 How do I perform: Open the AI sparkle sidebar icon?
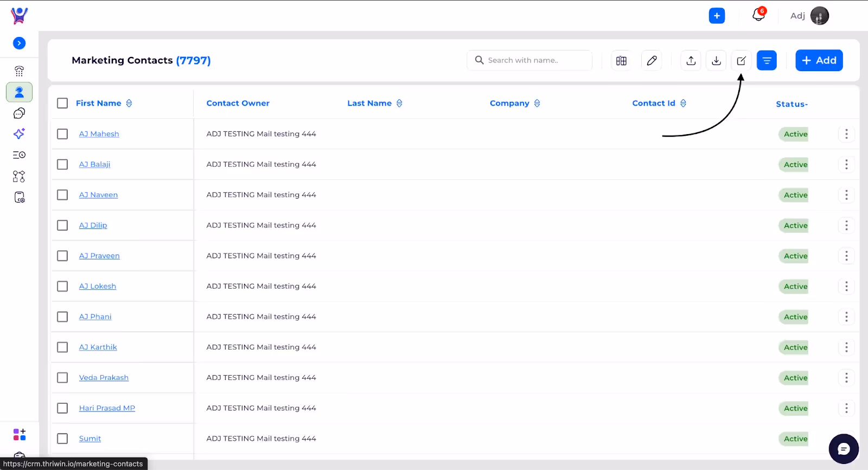[19, 134]
